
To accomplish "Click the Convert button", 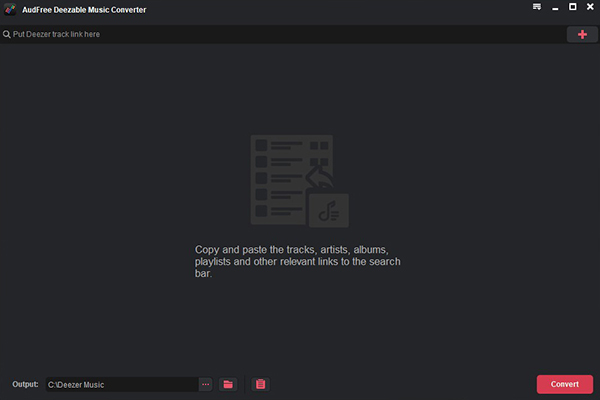I will [x=565, y=384].
